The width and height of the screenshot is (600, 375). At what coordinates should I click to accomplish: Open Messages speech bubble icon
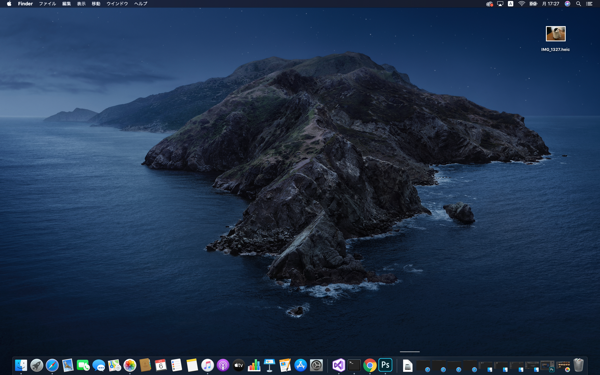pos(99,365)
